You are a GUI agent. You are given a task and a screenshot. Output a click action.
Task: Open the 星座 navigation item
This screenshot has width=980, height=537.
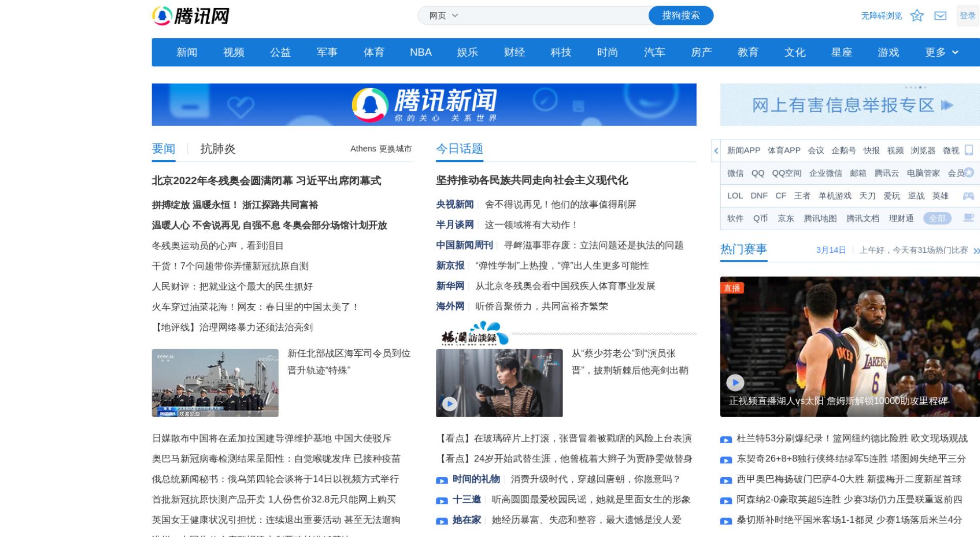click(x=842, y=52)
